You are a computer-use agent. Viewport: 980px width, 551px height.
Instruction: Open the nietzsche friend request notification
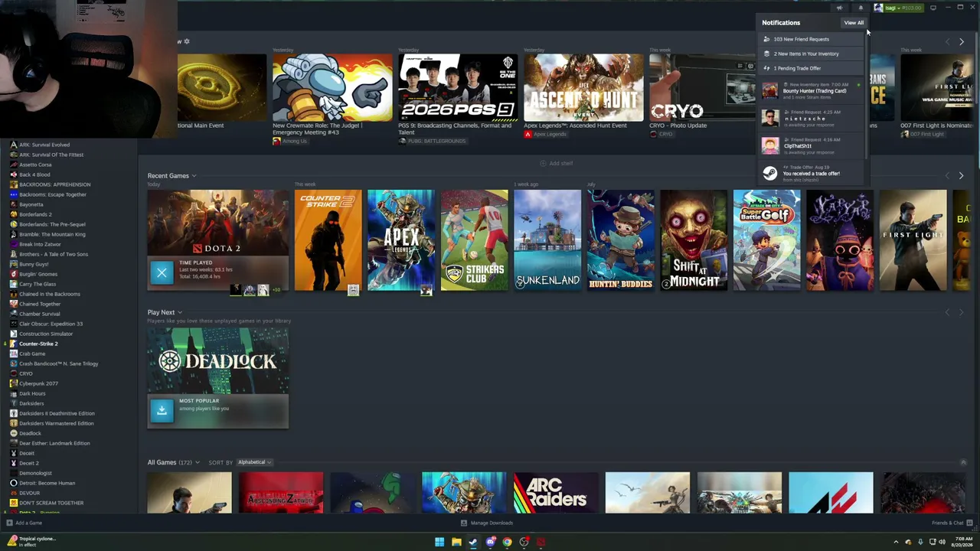[810, 117]
